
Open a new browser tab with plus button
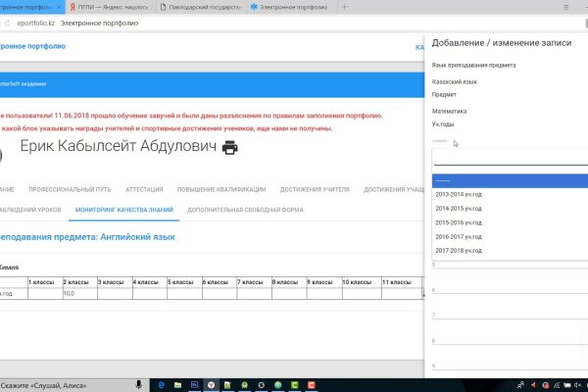(x=343, y=7)
